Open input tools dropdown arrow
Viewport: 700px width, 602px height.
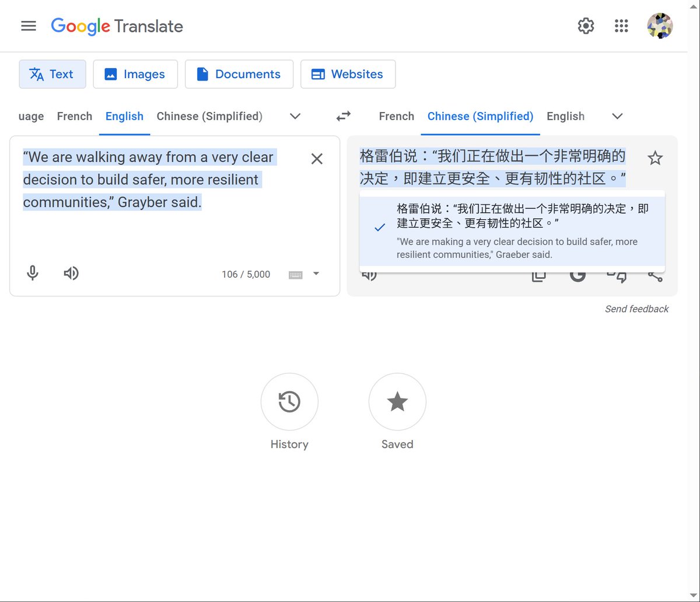(x=316, y=273)
